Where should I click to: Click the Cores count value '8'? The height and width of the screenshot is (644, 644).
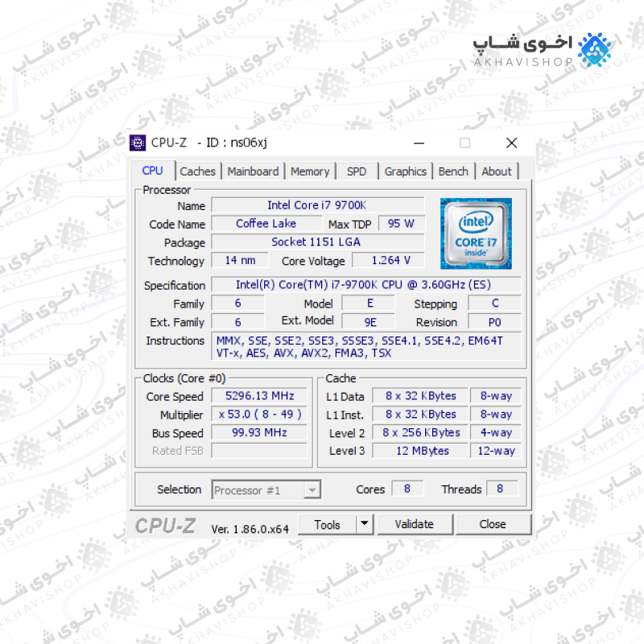point(407,489)
